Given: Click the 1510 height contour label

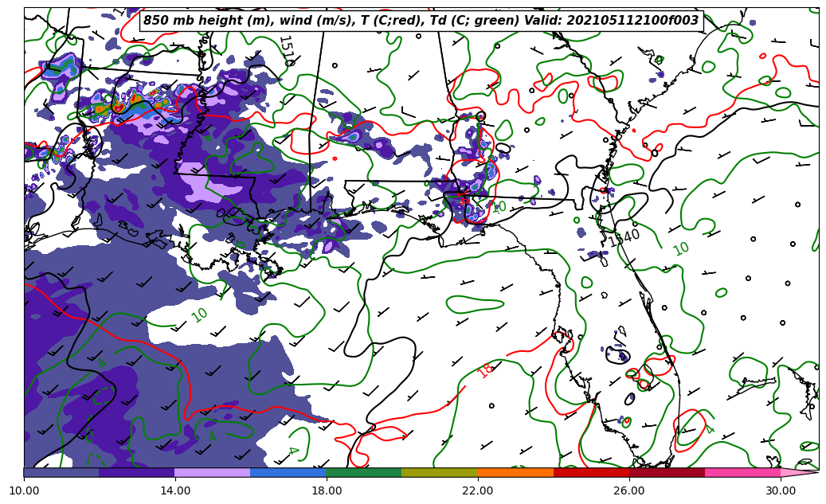Looking at the screenshot, I should [287, 51].
